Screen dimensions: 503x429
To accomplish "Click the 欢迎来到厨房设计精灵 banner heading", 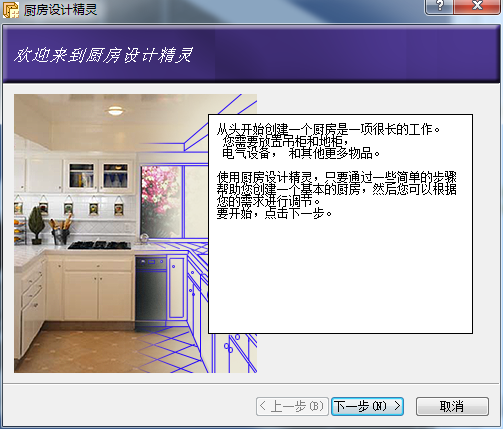I will click(x=103, y=55).
